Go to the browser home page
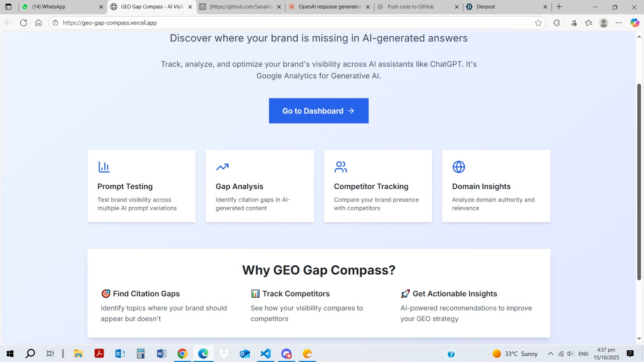Viewport: 644px width, 362px height. [39, 23]
